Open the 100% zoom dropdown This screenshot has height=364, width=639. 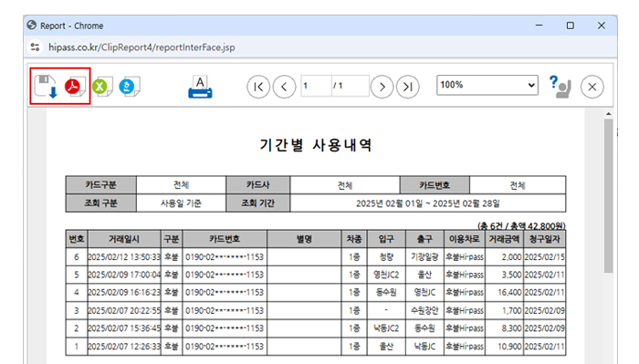pos(487,85)
